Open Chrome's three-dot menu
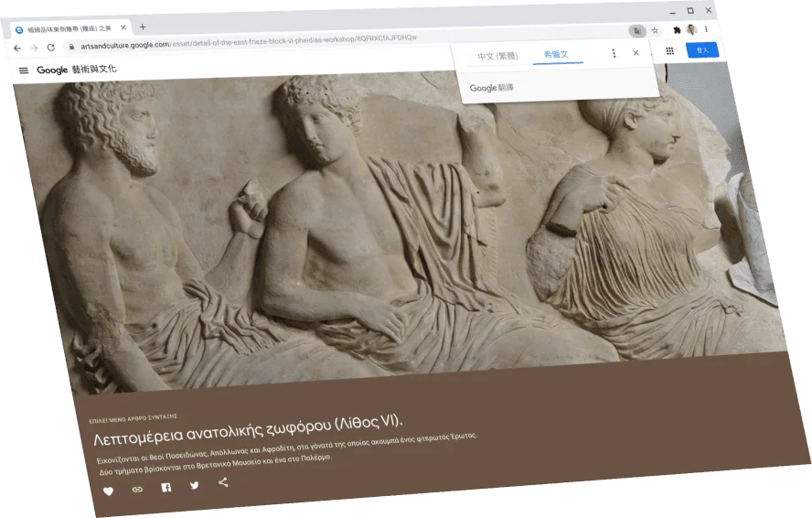 click(x=706, y=29)
